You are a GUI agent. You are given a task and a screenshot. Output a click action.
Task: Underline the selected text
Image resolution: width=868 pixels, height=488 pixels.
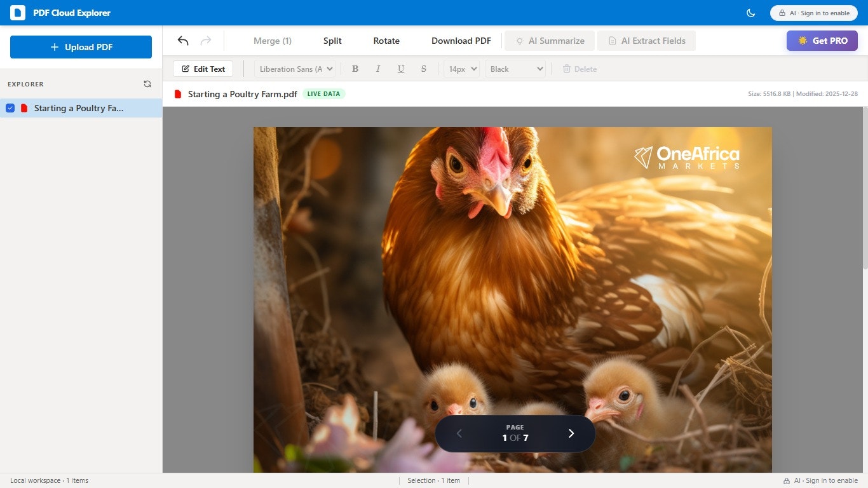point(401,69)
